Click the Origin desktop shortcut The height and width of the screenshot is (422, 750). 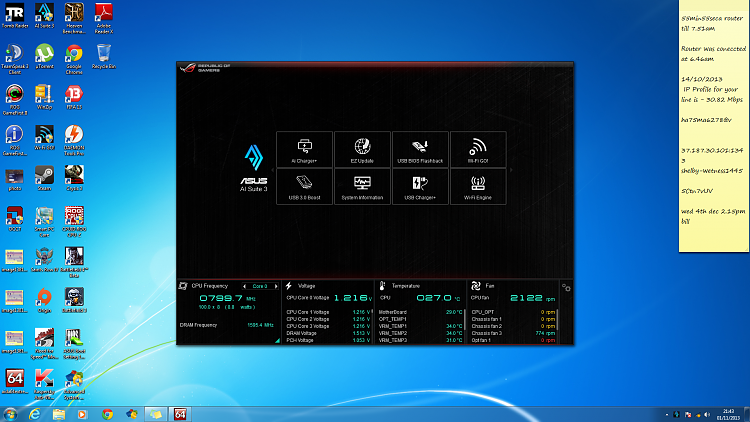(44, 300)
